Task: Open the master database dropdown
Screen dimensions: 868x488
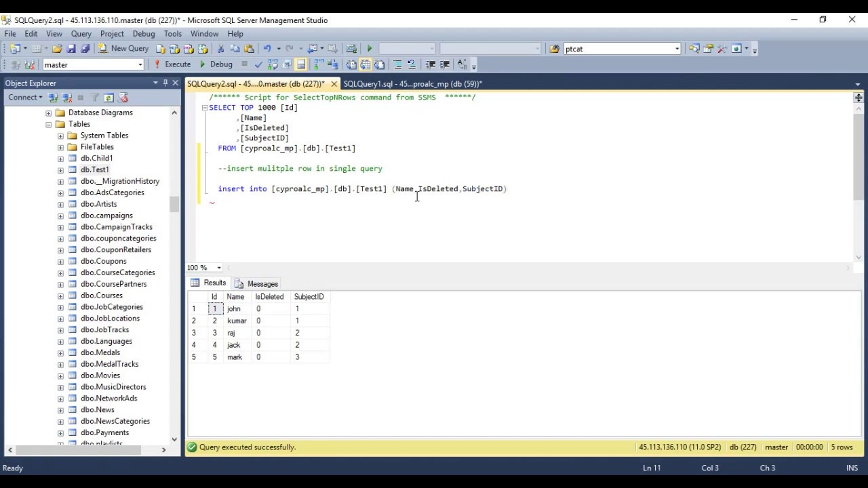Action: 140,65
